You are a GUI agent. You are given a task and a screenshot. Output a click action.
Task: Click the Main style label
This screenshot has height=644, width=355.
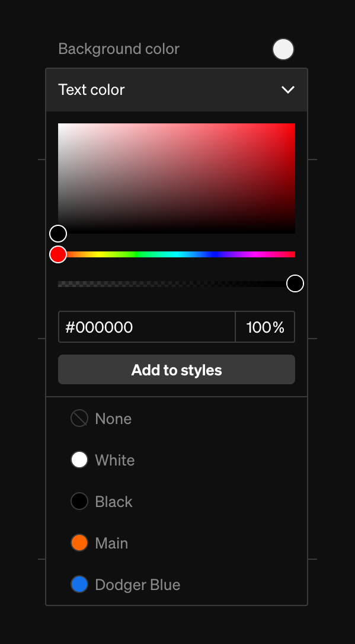(x=112, y=543)
